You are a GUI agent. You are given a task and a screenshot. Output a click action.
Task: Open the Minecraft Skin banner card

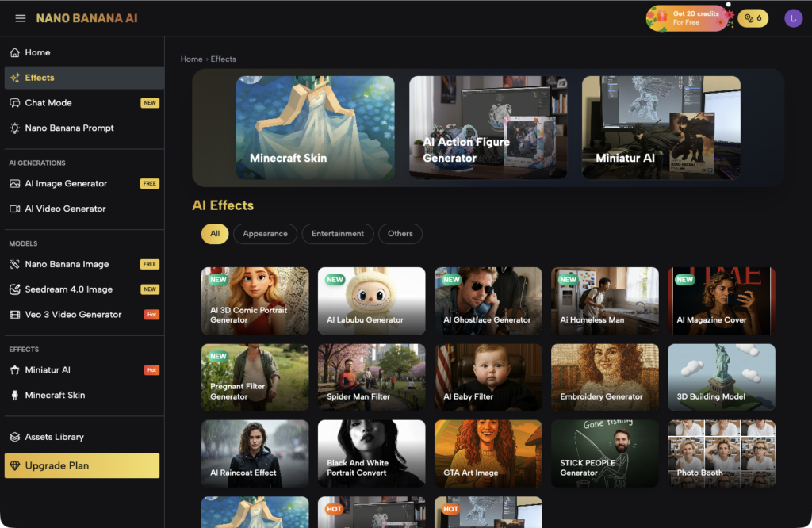(x=315, y=128)
